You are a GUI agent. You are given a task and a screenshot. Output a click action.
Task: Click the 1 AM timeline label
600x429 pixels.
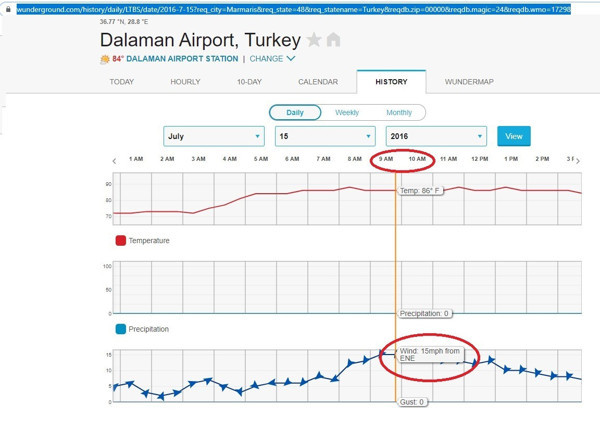[x=136, y=159]
